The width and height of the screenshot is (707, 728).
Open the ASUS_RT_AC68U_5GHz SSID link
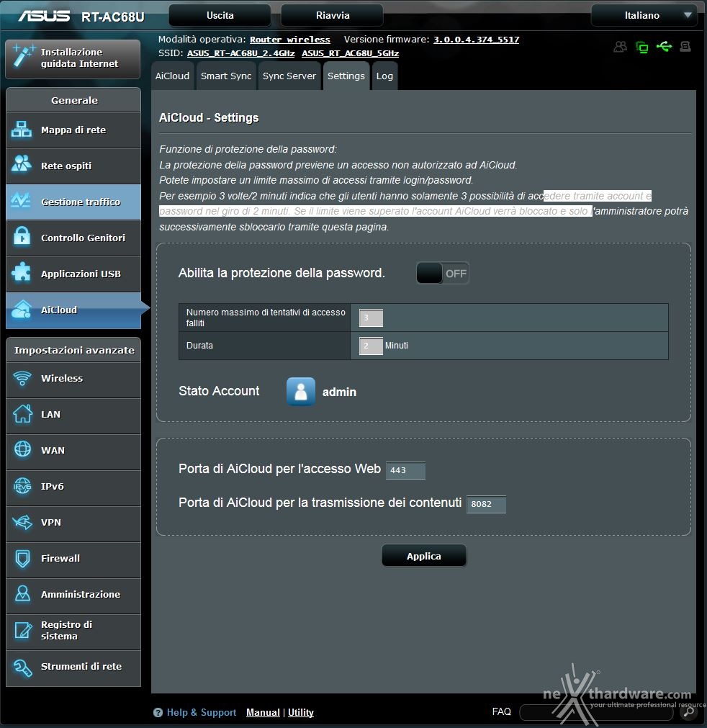(x=350, y=53)
